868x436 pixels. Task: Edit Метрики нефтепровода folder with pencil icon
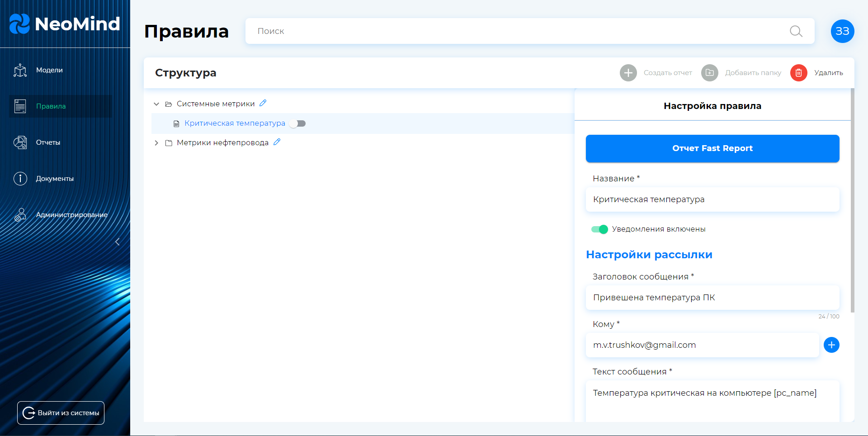click(x=277, y=142)
